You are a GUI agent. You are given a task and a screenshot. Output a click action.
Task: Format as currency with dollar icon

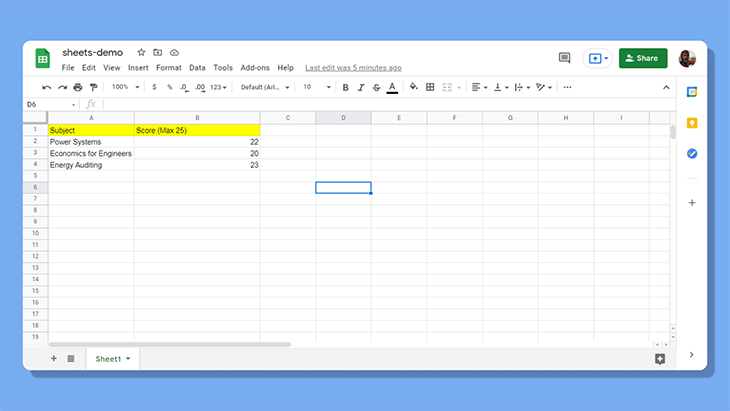154,87
